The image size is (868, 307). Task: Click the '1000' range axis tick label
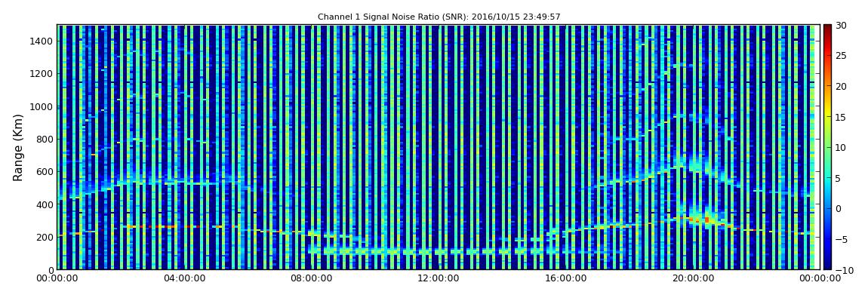click(x=41, y=106)
